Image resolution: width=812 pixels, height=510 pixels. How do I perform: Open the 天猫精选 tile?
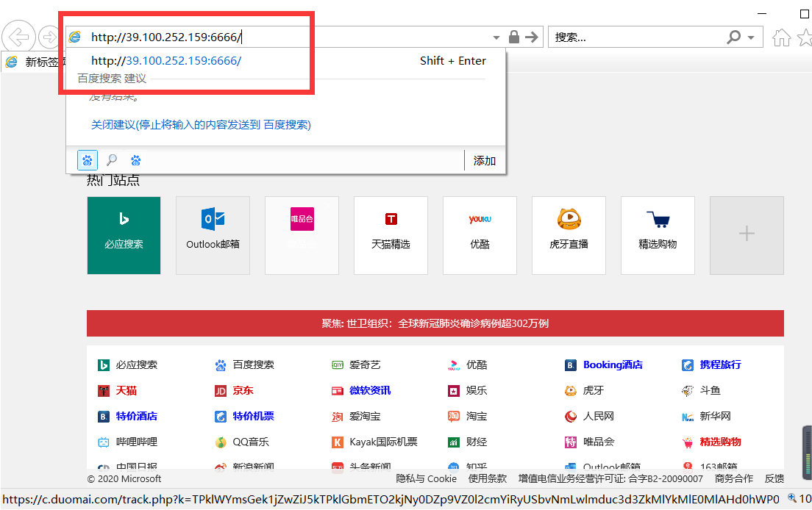[x=391, y=235]
